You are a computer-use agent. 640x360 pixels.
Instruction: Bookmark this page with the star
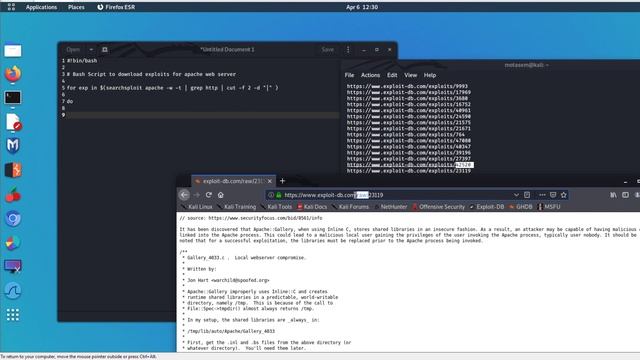point(564,195)
